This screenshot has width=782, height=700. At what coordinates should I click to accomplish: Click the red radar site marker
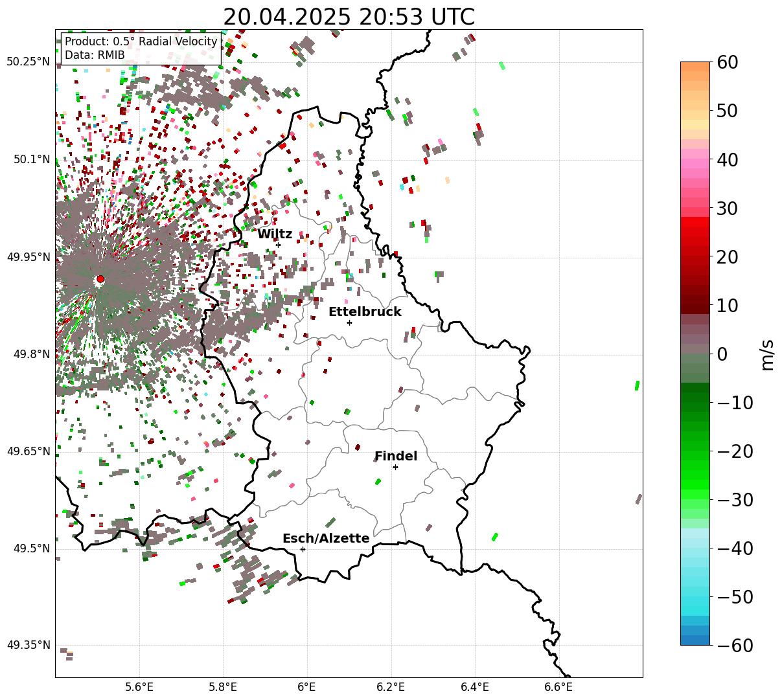100,279
